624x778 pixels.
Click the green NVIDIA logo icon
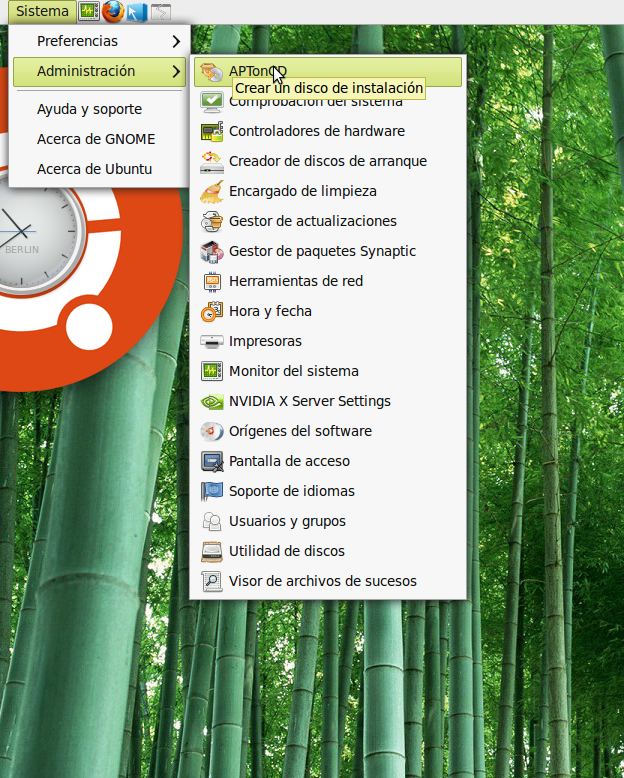[212, 401]
